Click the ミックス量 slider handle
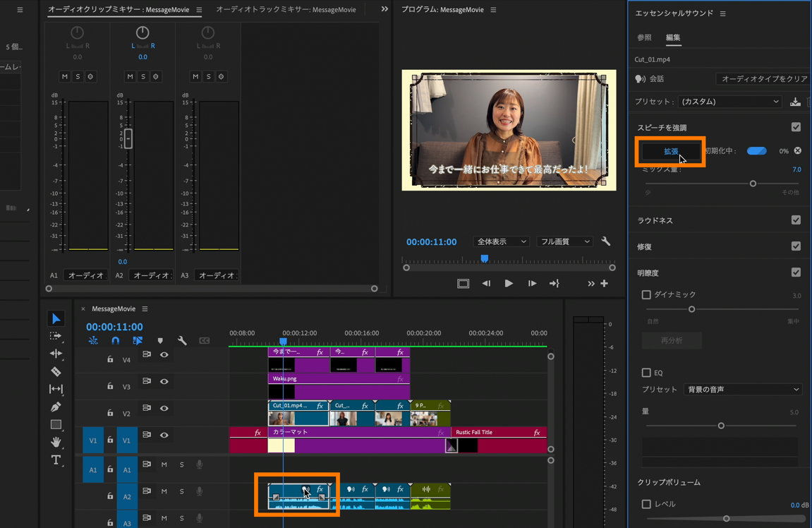 click(x=753, y=184)
